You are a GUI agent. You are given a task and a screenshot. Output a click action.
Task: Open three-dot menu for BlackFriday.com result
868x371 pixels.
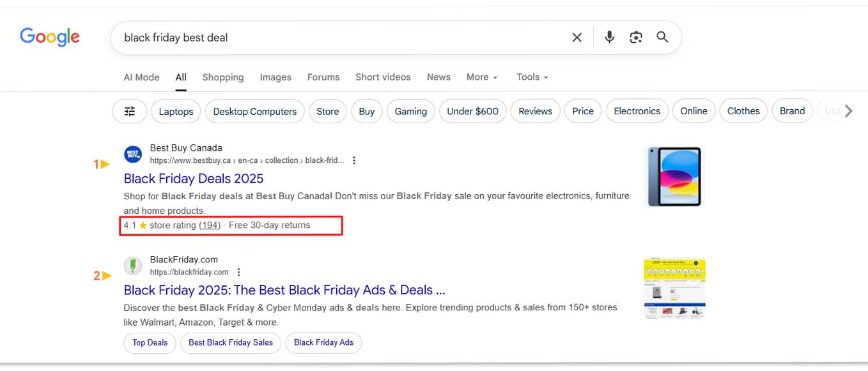click(239, 272)
